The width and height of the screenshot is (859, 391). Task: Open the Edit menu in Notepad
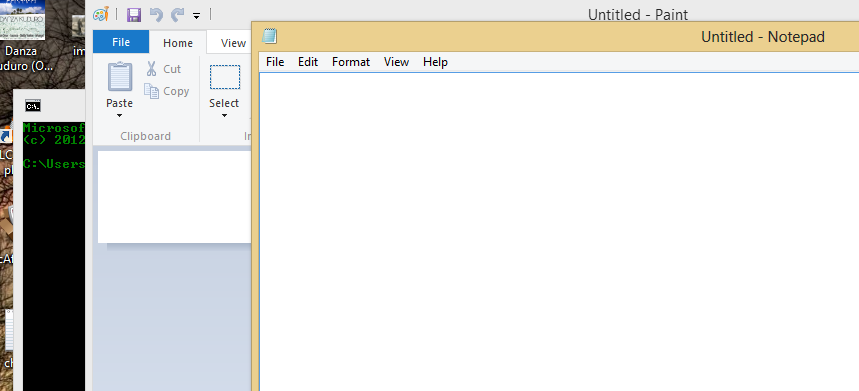pos(308,62)
